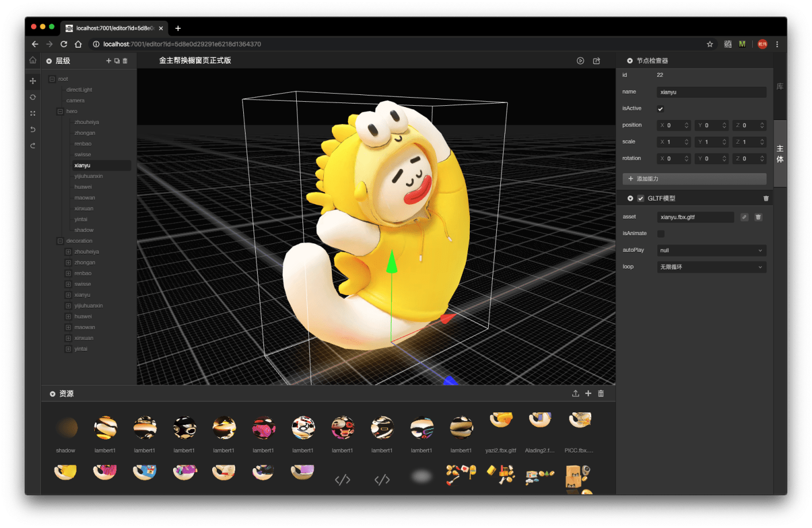Play the scene preview above the viewport

581,60
